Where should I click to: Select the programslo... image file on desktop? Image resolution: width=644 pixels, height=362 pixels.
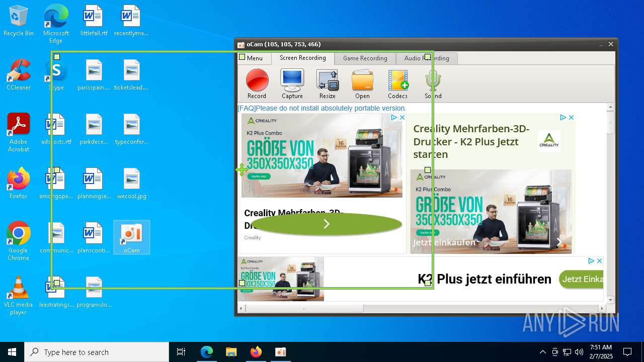click(94, 292)
